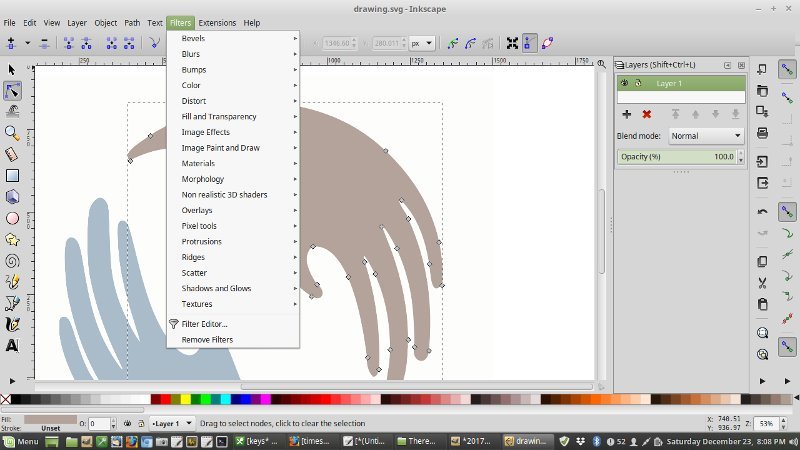
Task: Select the Spiral tool
Action: 12,261
